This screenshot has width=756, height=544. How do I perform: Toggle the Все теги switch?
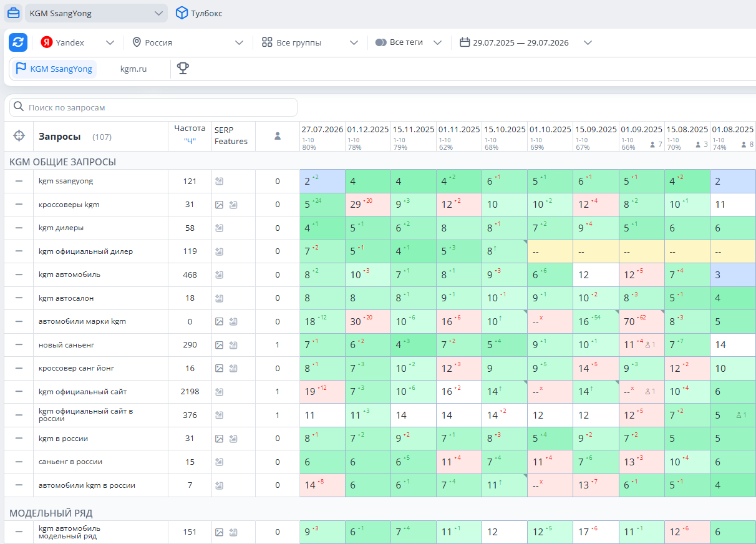tap(380, 42)
